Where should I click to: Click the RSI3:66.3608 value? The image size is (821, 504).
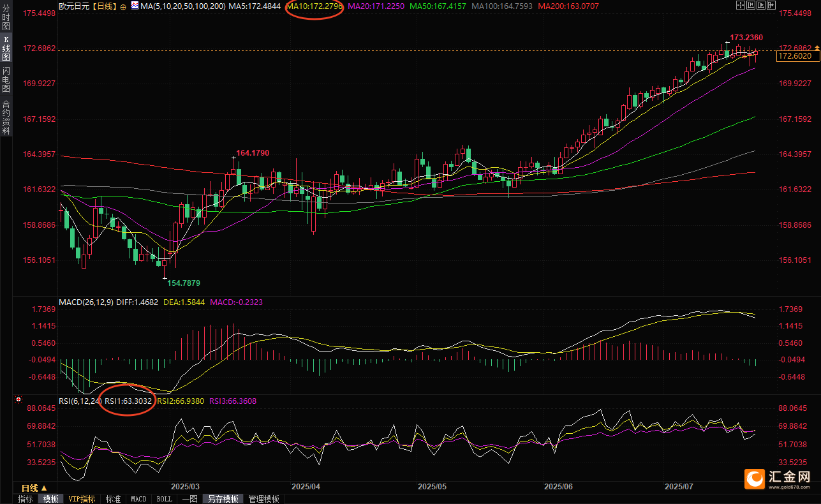tap(233, 401)
